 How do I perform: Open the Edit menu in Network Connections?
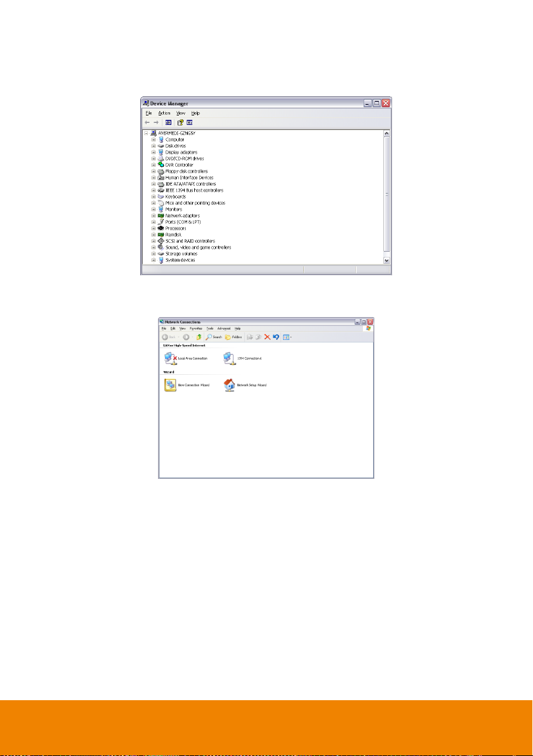pos(173,329)
